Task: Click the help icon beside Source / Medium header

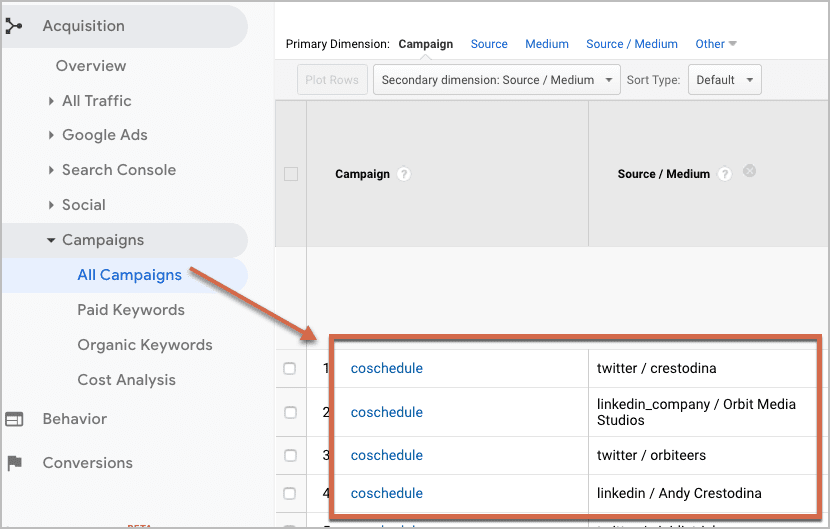Action: [x=725, y=174]
